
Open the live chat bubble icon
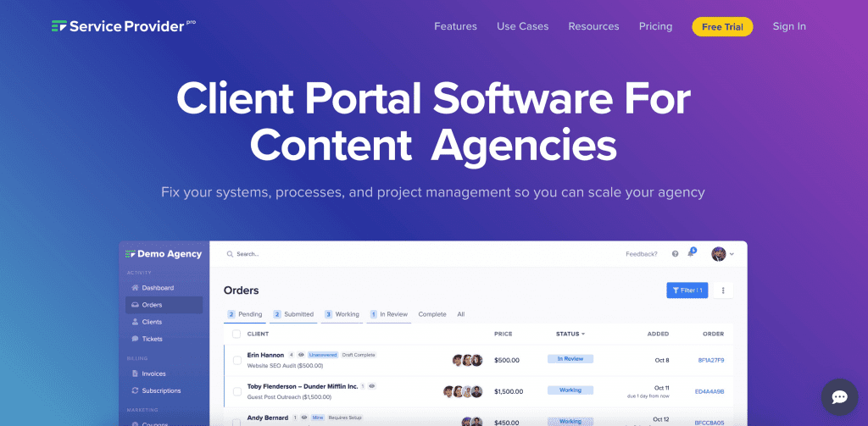pos(840,396)
